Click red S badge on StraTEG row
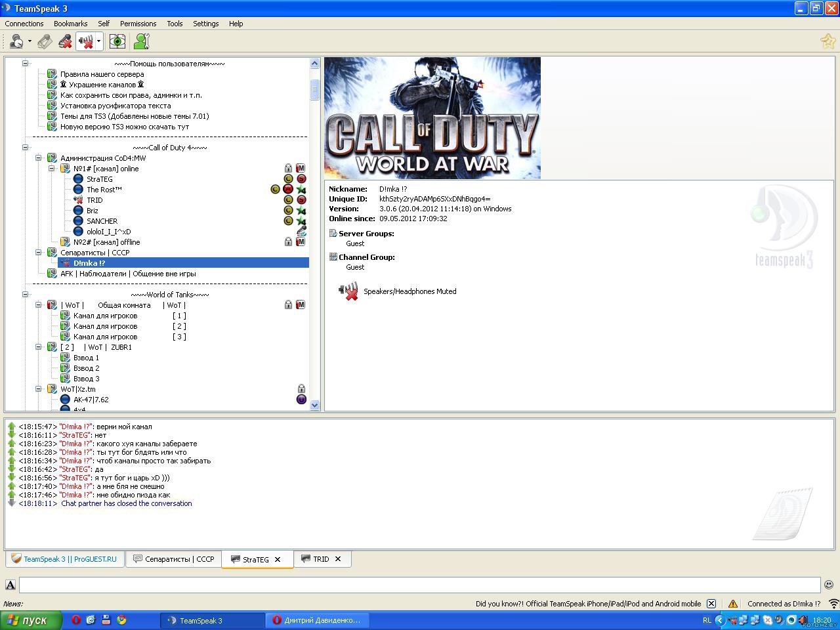Screen dimensions: 840x630 tap(301, 179)
